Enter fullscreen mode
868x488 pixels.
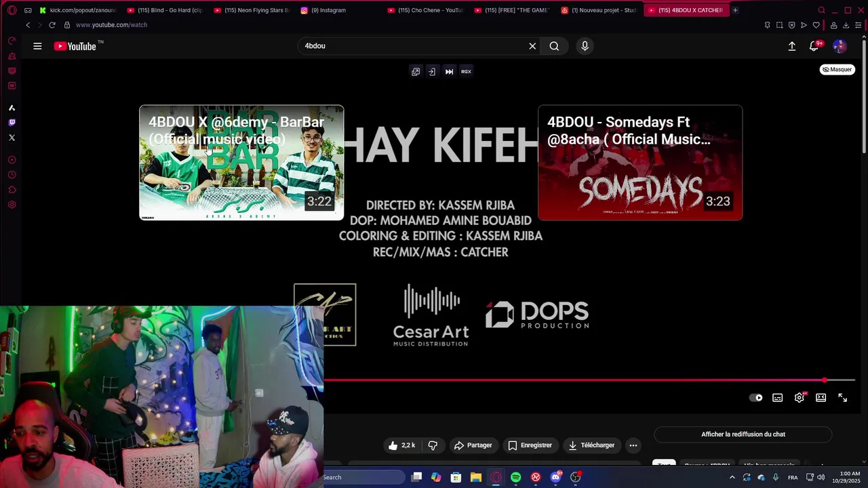[843, 398]
